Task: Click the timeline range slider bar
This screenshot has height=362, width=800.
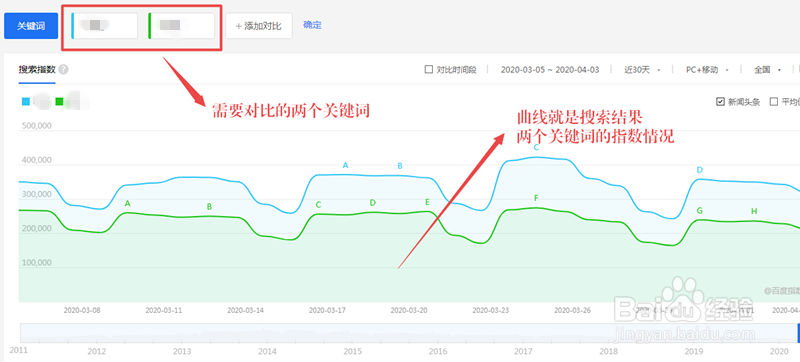Action: coord(409,333)
